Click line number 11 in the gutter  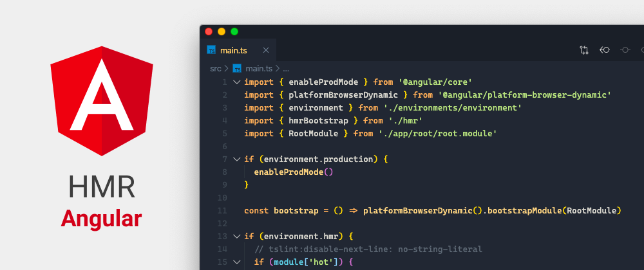222,210
